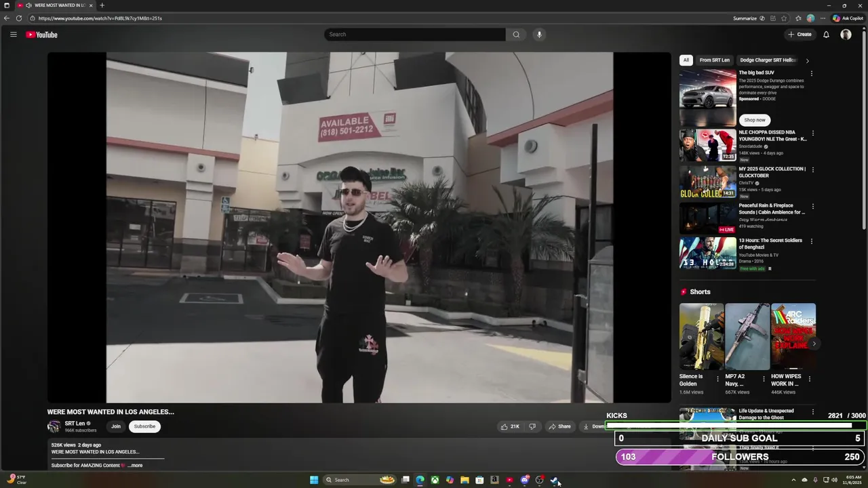Open Task View in taskbar
This screenshot has width=868, height=488.
[406, 480]
